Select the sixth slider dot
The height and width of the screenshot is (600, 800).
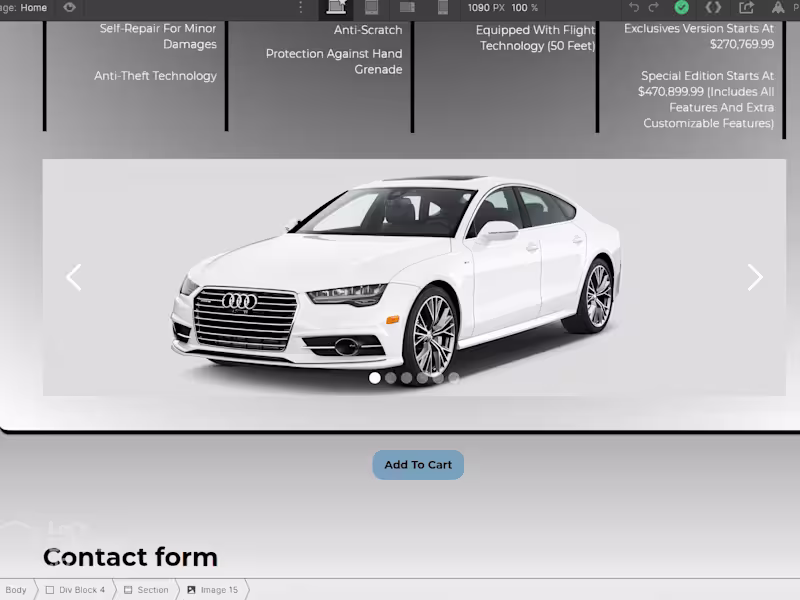pyautogui.click(x=454, y=378)
